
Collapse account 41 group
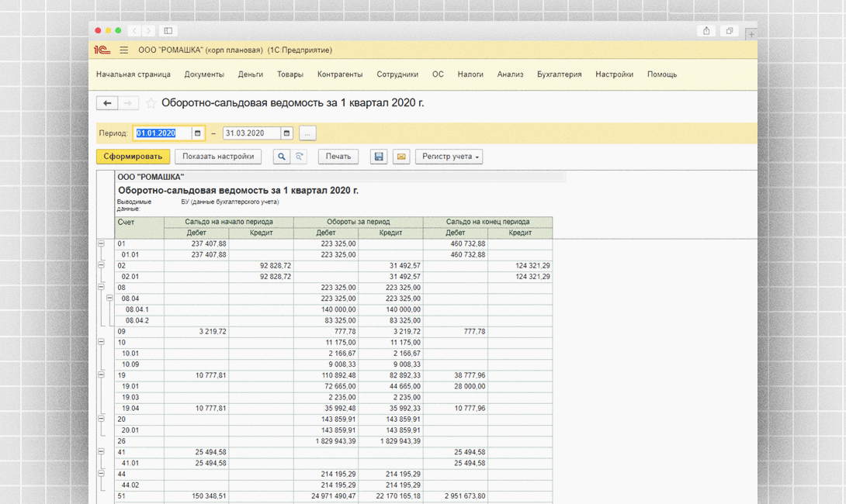tap(102, 452)
